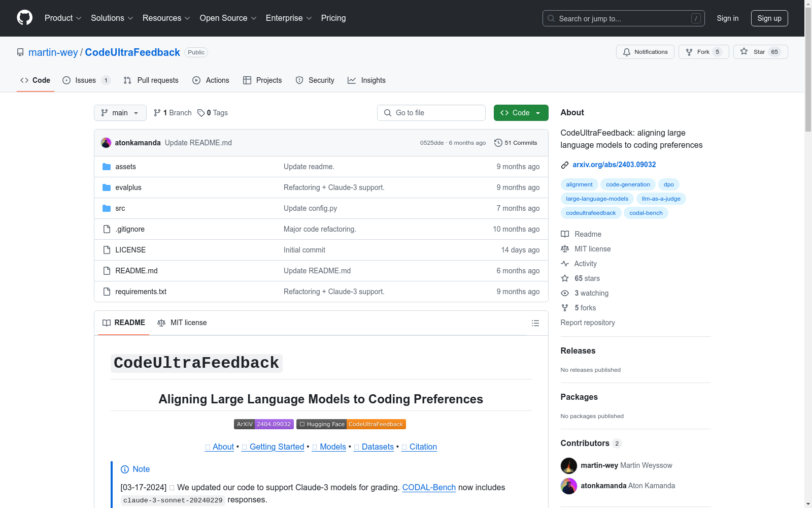
Task: Open the README outline list icon
Action: coord(535,323)
